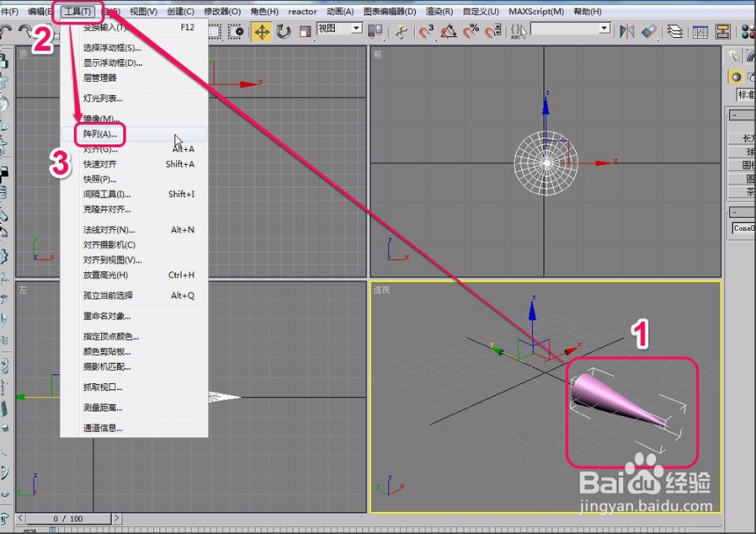Choose 颜色剪贴板... menu item
Screen dimensions: 756x534
(x=134, y=351)
